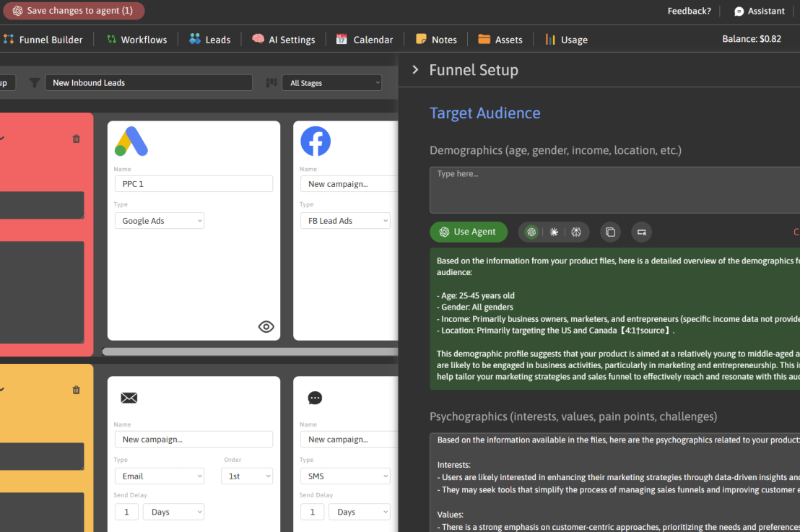Click Save changes to agent button
Image resolution: width=800 pixels, height=532 pixels.
click(74, 11)
